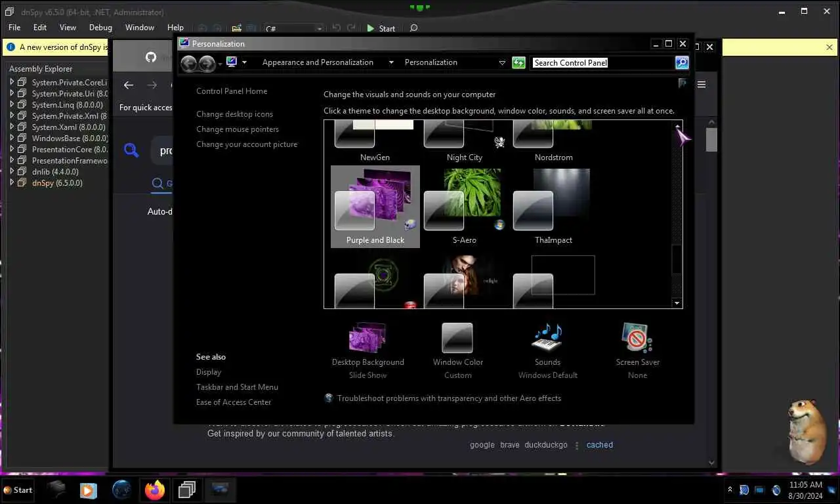Click Appearance and Personalization breadcrumb
Screen dimensions: 840x504
click(x=318, y=62)
